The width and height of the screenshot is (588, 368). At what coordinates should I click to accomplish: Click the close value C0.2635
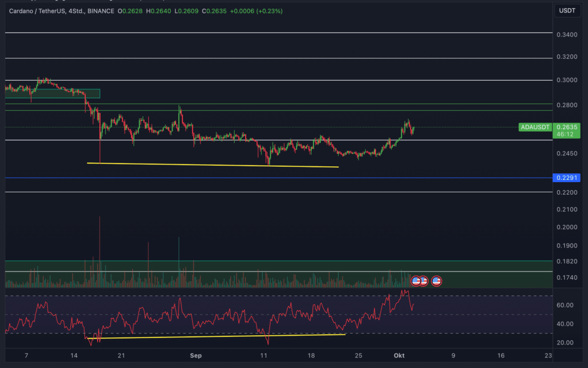(x=214, y=11)
